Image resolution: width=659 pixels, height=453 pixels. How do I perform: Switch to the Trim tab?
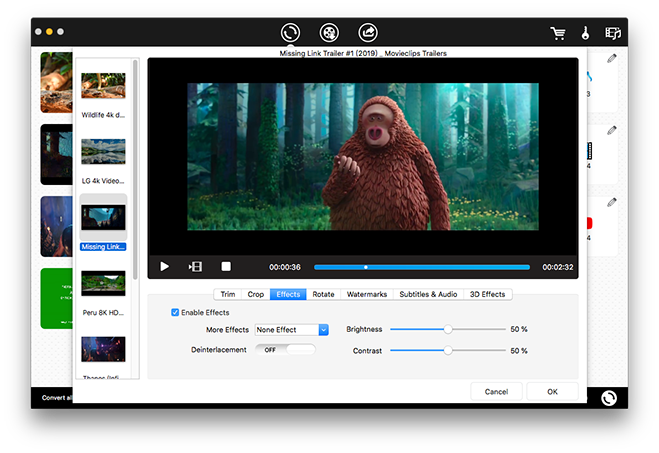pyautogui.click(x=228, y=294)
